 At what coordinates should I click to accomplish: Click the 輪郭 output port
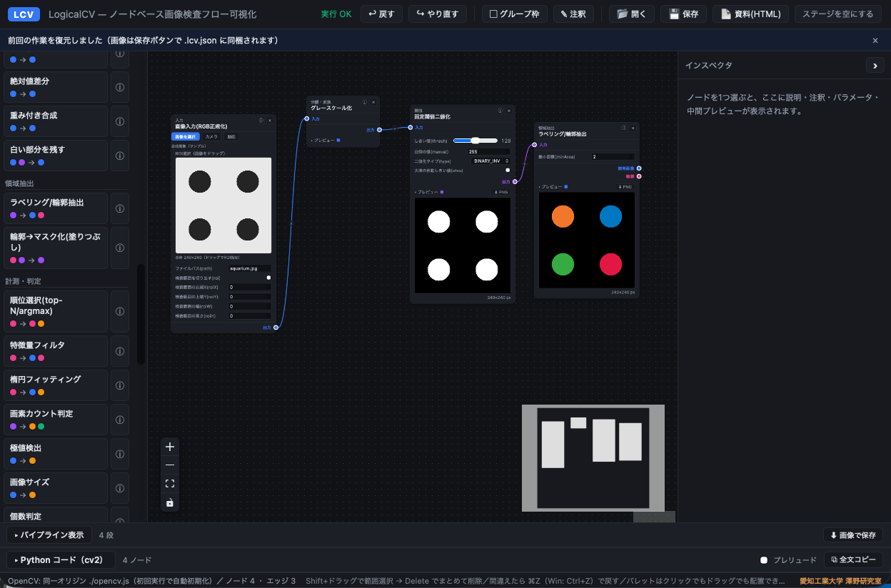tap(639, 176)
